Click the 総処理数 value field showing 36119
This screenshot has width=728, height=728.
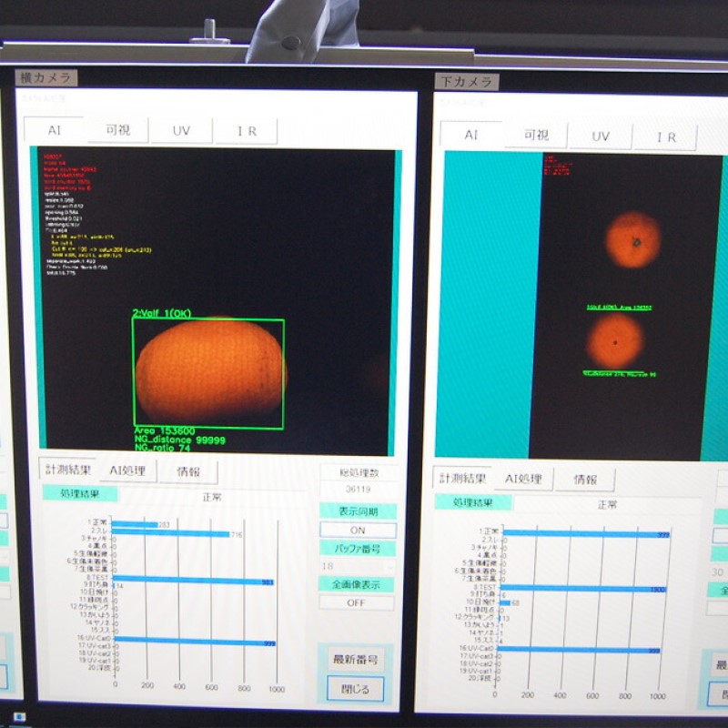[358, 490]
